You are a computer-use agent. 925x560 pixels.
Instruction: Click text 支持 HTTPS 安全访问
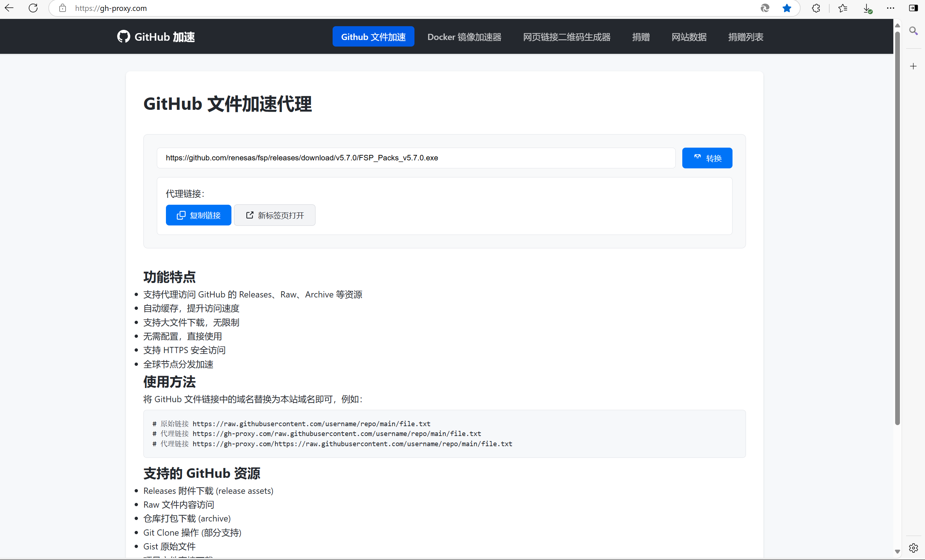click(x=184, y=350)
